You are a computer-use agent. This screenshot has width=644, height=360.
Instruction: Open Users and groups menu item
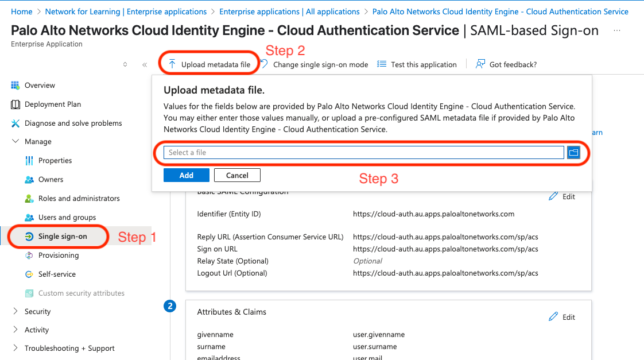(67, 218)
